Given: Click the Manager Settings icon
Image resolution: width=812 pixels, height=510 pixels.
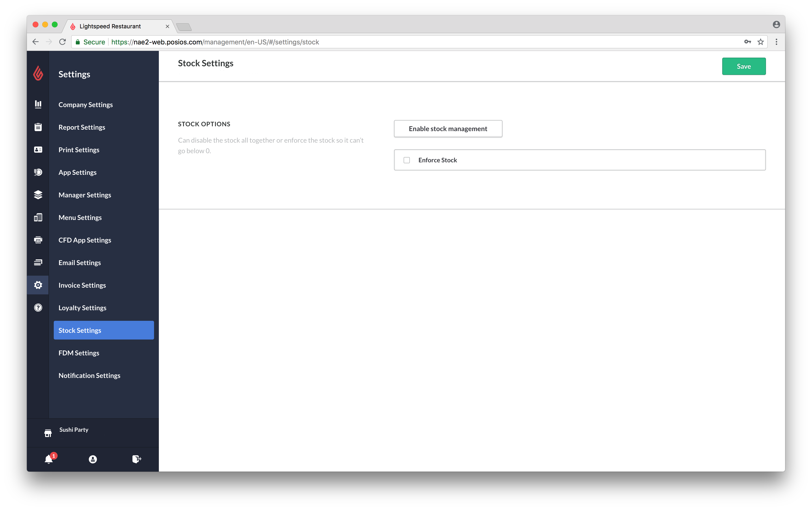Looking at the screenshot, I should pyautogui.click(x=38, y=194).
